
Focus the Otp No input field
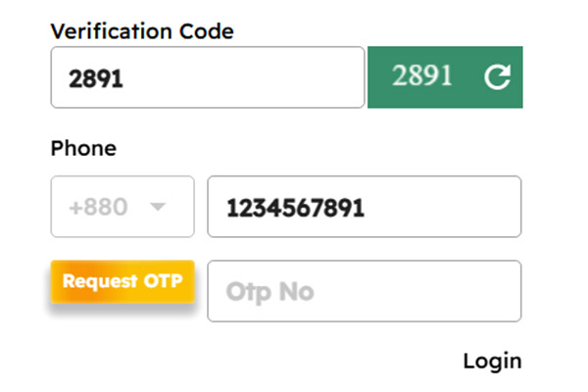pos(364,291)
